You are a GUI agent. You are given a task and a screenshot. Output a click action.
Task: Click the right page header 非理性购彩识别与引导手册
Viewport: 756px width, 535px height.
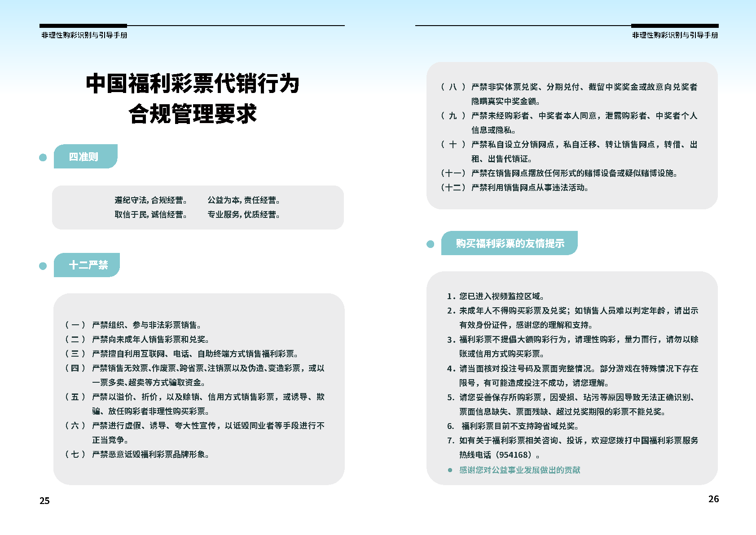(x=675, y=35)
